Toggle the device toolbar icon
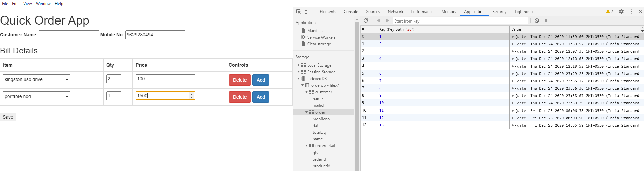This screenshot has height=171, width=644. pos(307,11)
